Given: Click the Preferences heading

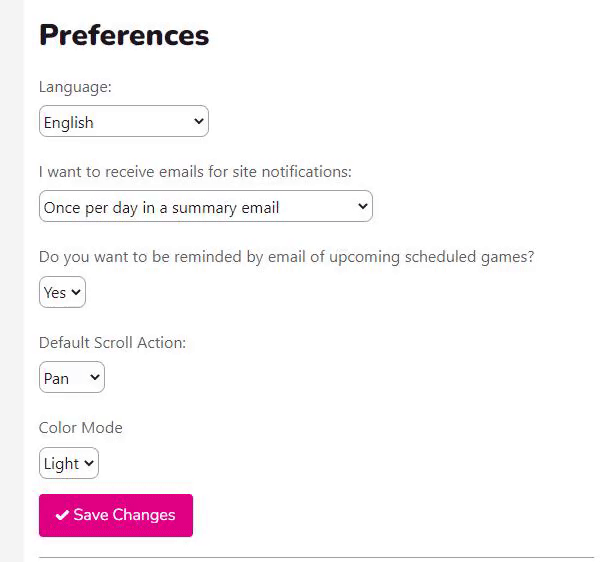Looking at the screenshot, I should point(124,35).
